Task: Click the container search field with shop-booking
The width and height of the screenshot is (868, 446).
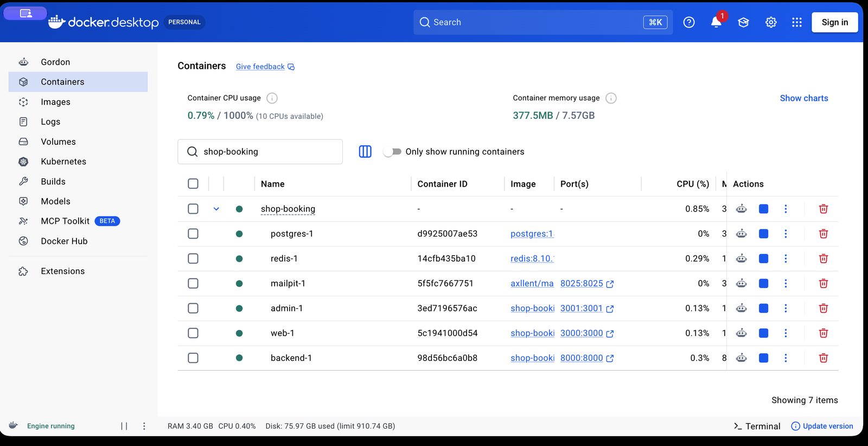Action: point(260,152)
